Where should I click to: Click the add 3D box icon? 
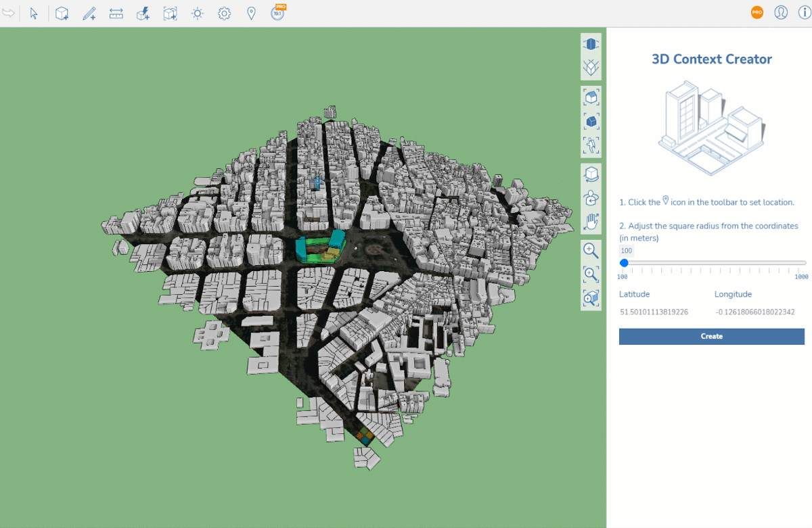(x=62, y=14)
